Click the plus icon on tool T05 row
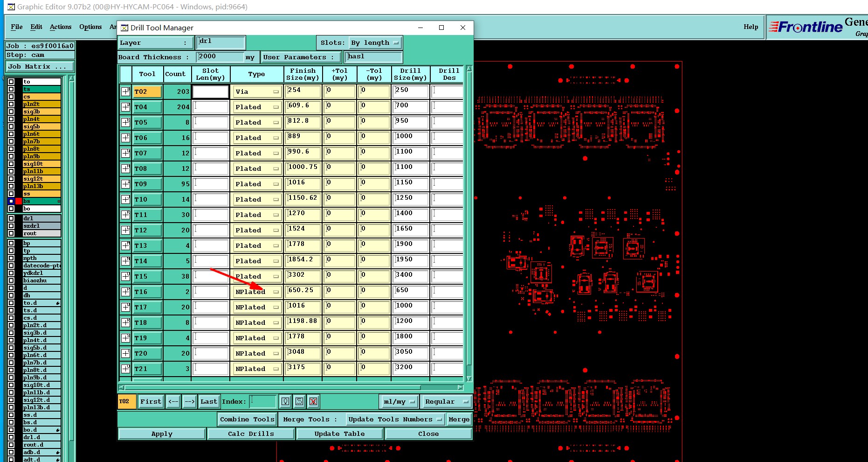 (x=126, y=122)
